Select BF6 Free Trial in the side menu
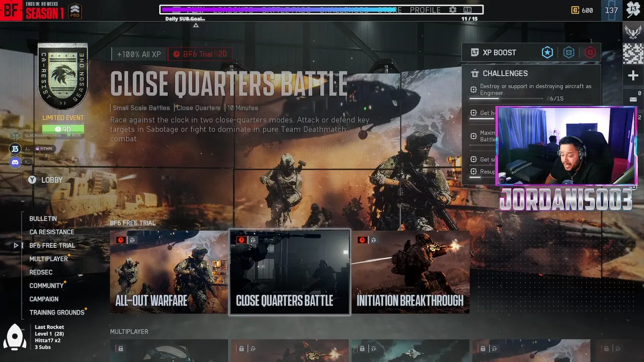 click(x=52, y=245)
